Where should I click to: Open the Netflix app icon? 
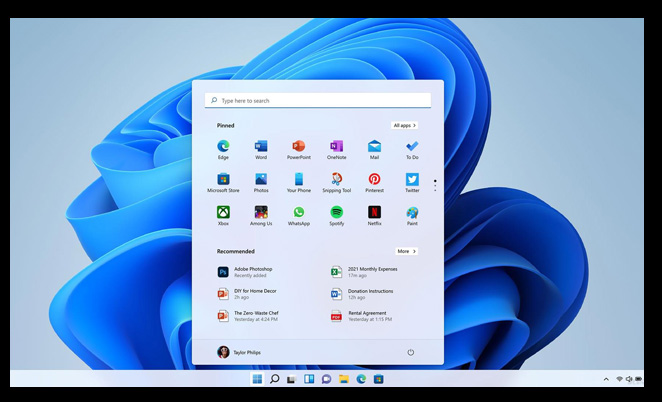[x=374, y=213]
